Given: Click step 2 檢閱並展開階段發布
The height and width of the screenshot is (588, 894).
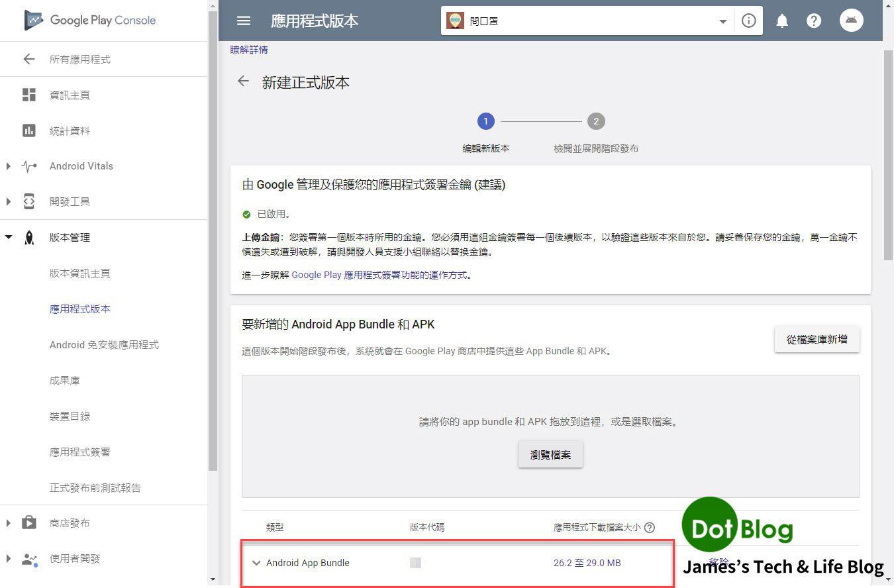Looking at the screenshot, I should click(595, 133).
